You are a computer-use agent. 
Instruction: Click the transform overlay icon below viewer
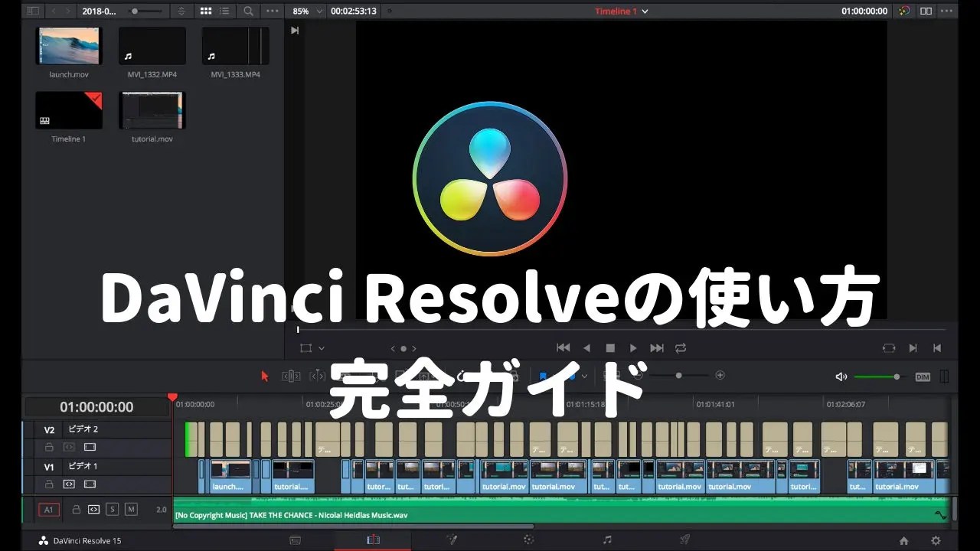(x=306, y=348)
